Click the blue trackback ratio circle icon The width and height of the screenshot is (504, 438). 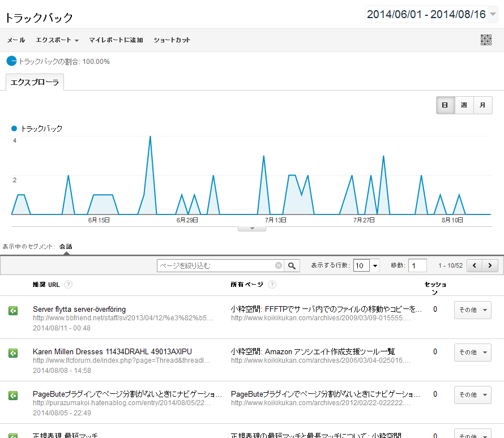[11, 61]
